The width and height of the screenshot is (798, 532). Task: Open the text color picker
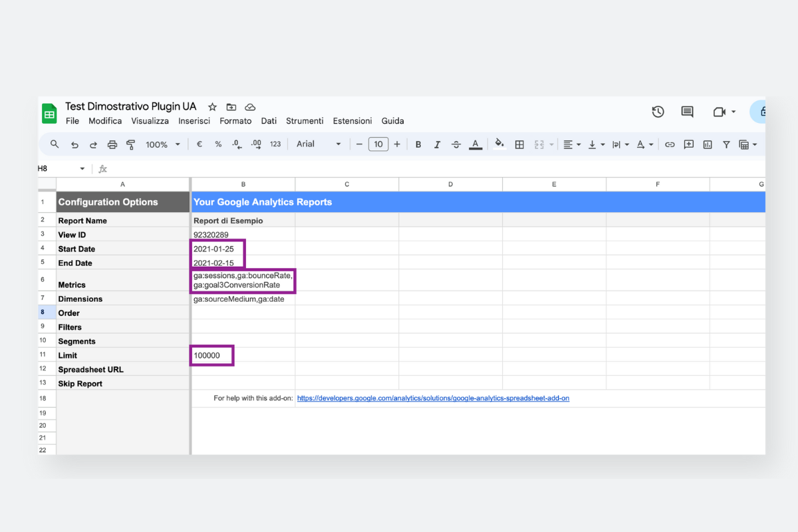pyautogui.click(x=475, y=144)
